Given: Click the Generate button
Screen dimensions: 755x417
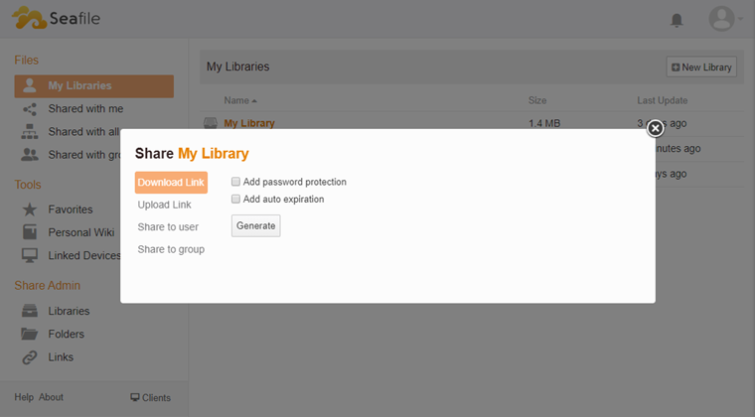Looking at the screenshot, I should click(256, 226).
